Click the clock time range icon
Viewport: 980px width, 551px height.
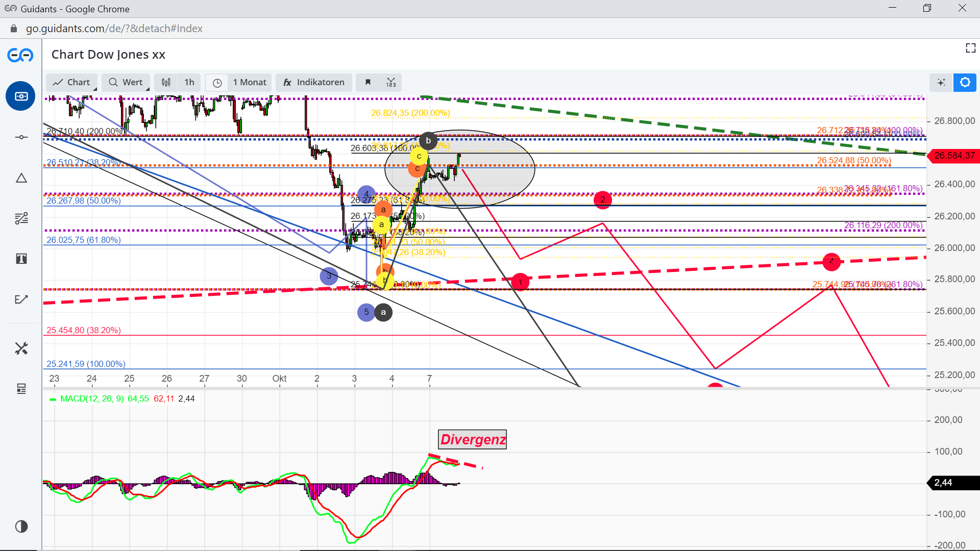point(217,83)
